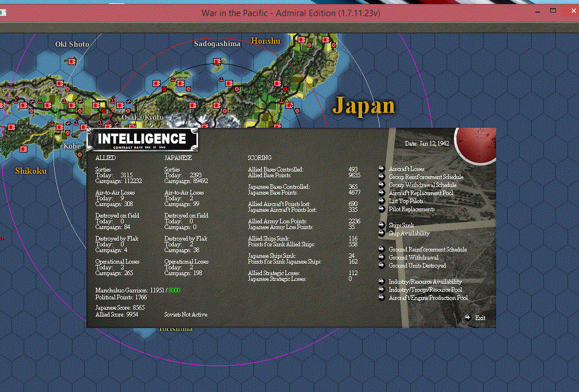The height and width of the screenshot is (392, 579).
Task: Click the arrow icon beside Industry/Troops/Resource Pool
Action: 382,290
